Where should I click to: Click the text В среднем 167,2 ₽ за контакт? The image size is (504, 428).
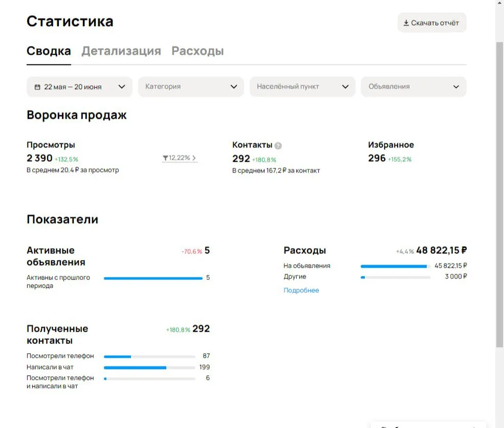click(x=276, y=171)
